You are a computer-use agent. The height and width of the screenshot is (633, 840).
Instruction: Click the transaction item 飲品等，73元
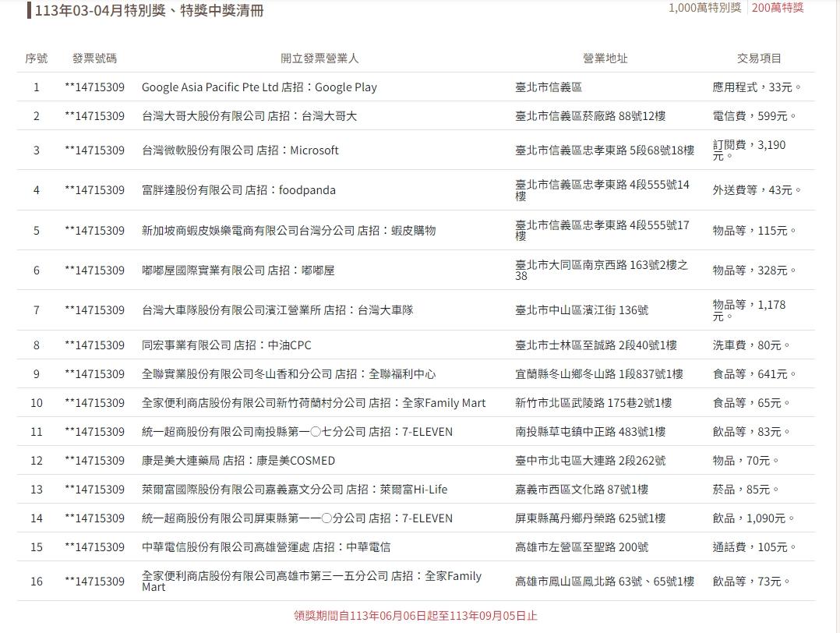(x=751, y=582)
